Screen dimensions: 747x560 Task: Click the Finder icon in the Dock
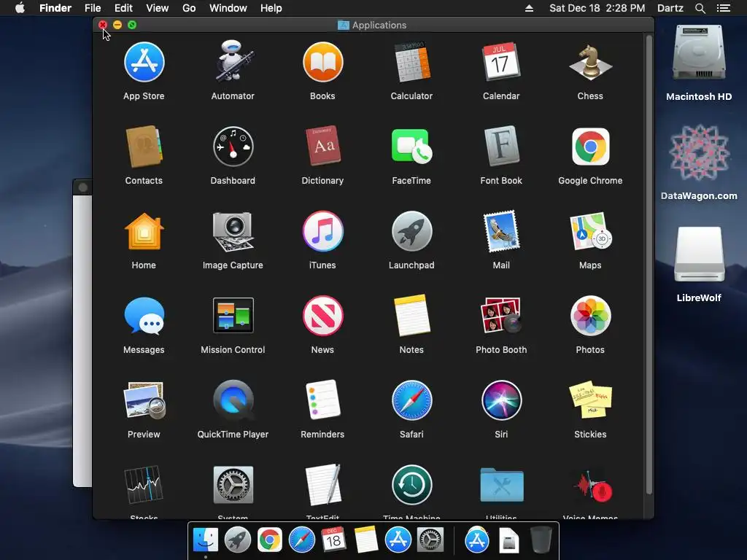pyautogui.click(x=206, y=540)
